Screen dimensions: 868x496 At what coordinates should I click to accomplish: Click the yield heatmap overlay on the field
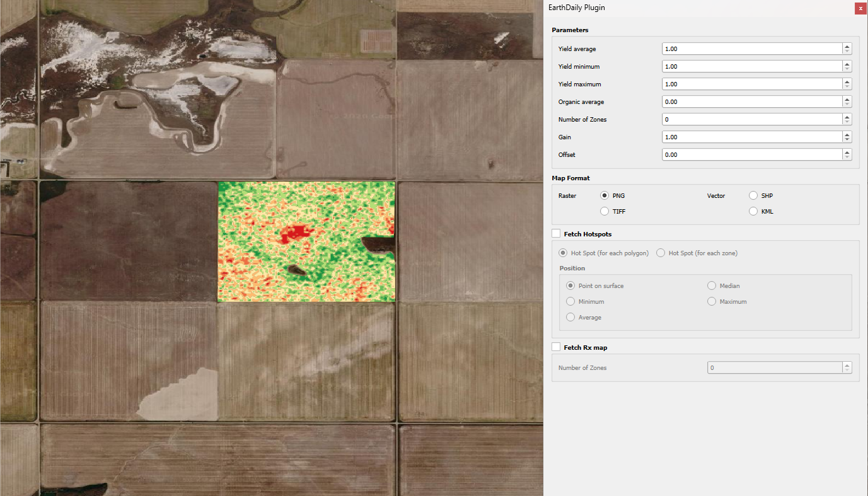click(x=306, y=241)
